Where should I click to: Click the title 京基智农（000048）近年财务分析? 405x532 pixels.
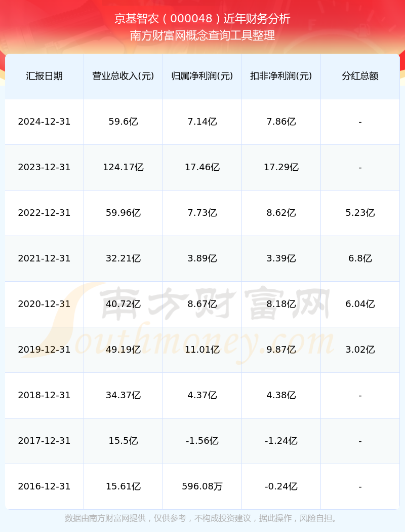(202, 19)
